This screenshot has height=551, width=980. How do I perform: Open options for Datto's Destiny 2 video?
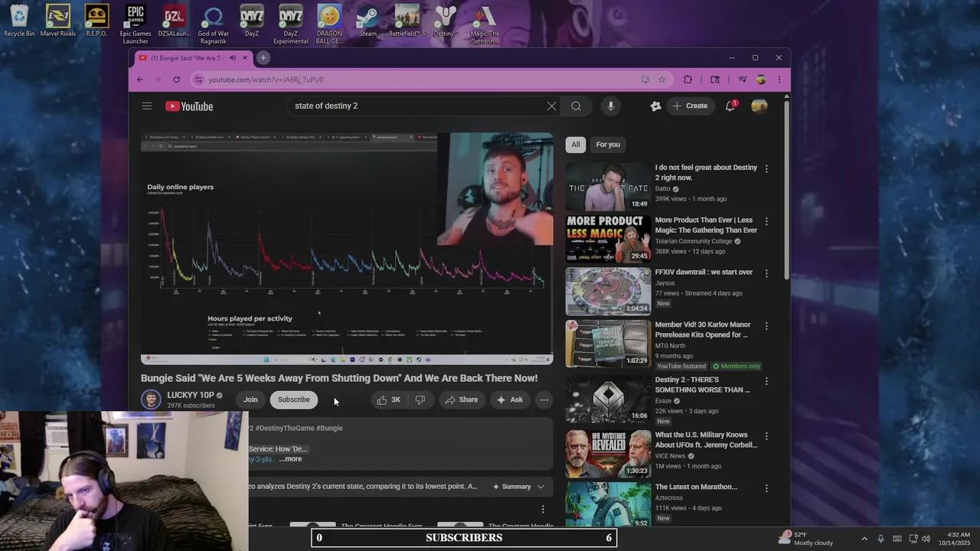pyautogui.click(x=766, y=168)
